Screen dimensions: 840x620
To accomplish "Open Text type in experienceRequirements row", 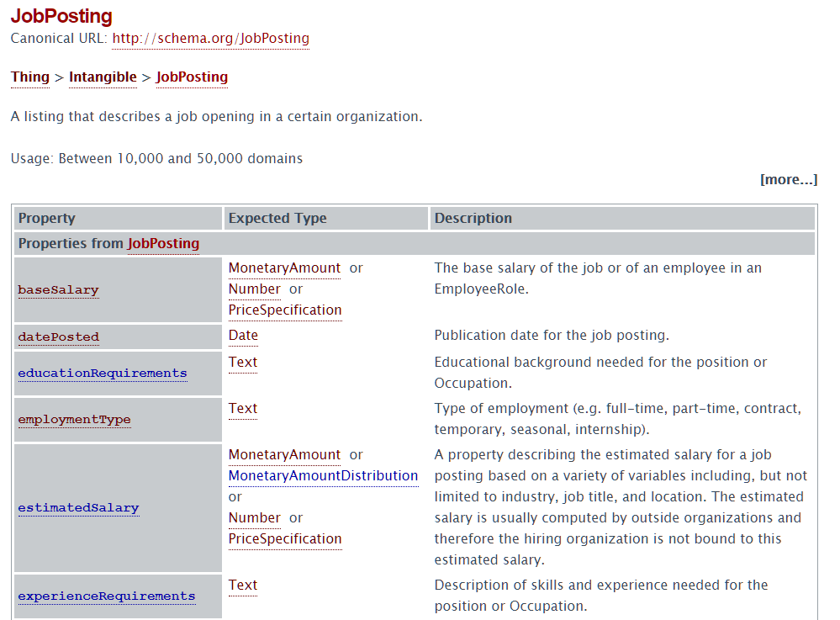I will coord(242,586).
